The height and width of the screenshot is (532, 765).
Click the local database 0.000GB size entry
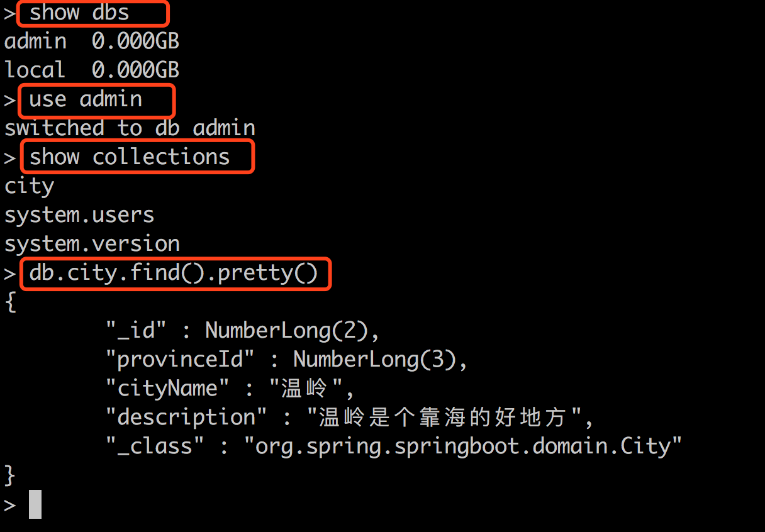135,70
